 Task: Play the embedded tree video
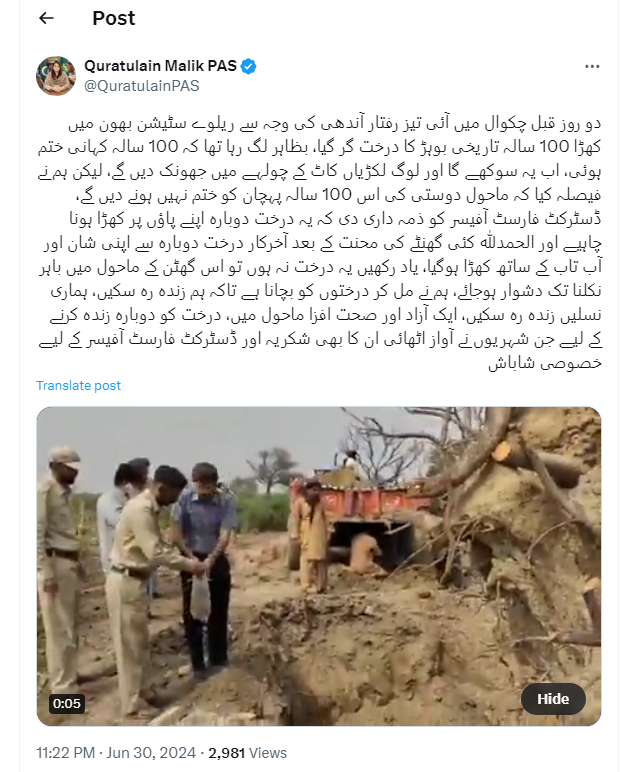point(319,566)
